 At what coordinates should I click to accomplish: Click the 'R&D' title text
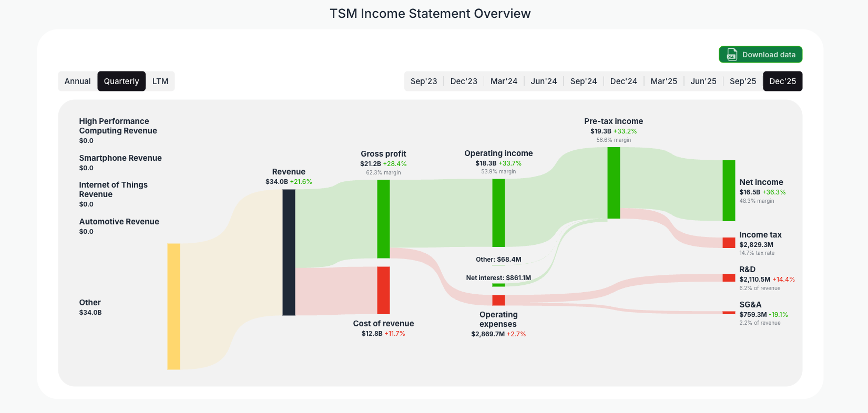click(747, 270)
